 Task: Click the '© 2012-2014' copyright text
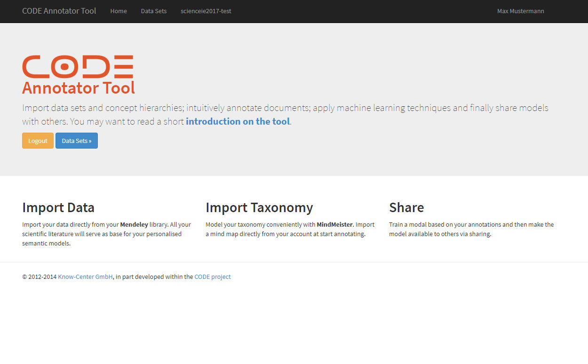click(x=40, y=277)
